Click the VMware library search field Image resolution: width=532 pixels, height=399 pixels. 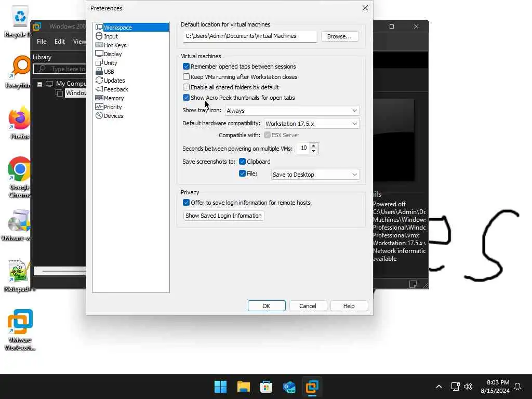pyautogui.click(x=60, y=69)
